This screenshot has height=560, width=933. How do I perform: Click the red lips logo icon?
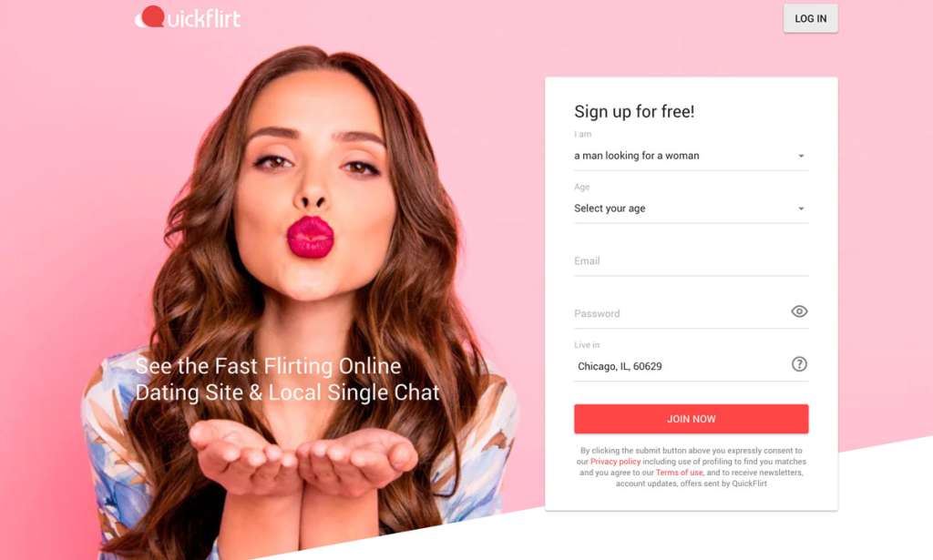point(150,17)
